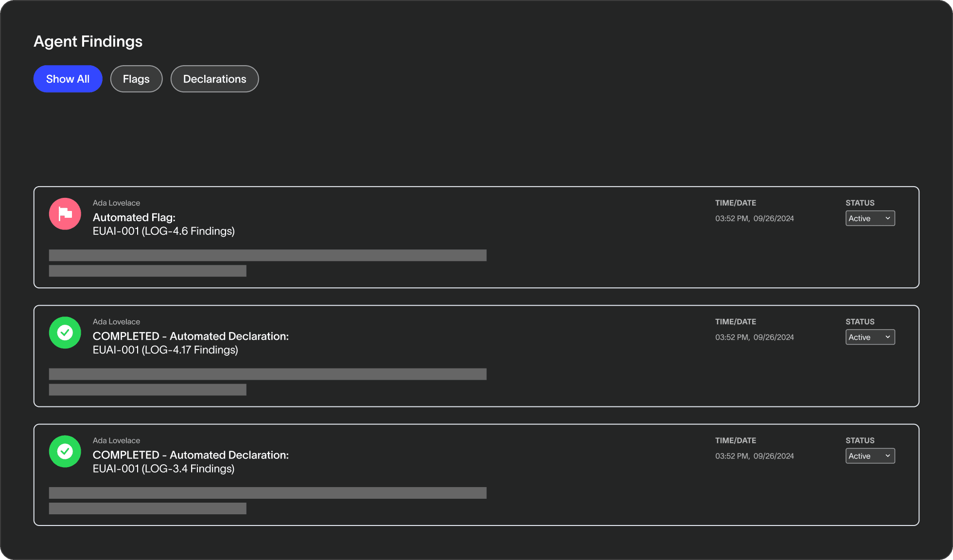Screen dimensions: 953x560
Task: Open Status dropdown for LOG-3.4 declaration
Action: pyautogui.click(x=870, y=456)
